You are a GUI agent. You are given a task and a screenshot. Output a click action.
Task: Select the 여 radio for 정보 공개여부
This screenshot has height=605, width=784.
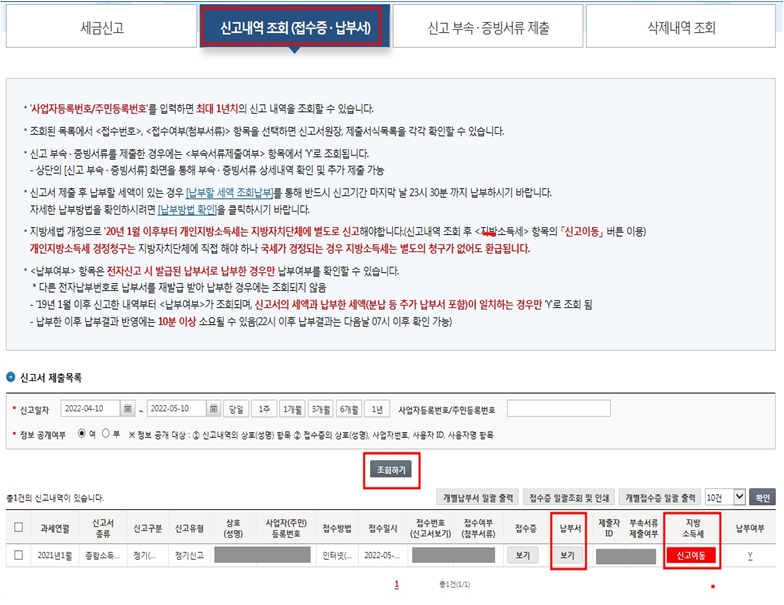[82, 434]
